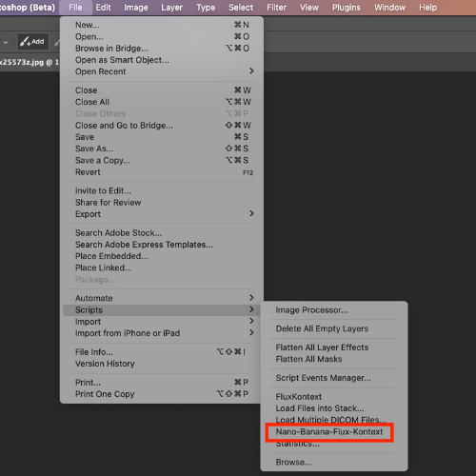The width and height of the screenshot is (476, 476).
Task: Open the Window menu
Action: tap(389, 8)
